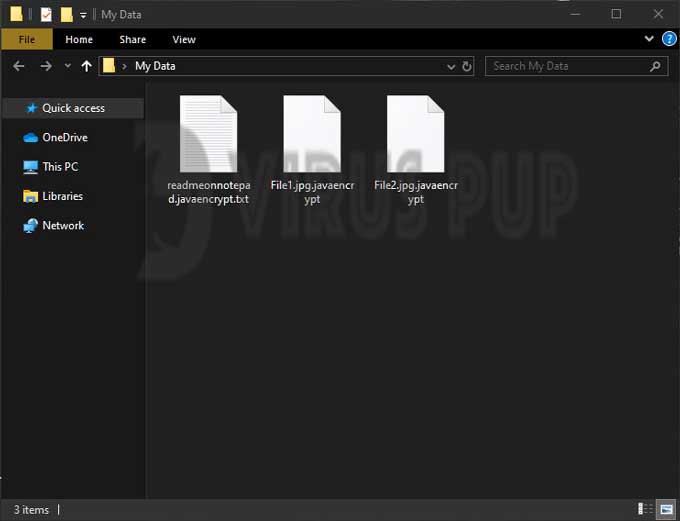The width and height of the screenshot is (680, 521).
Task: Select Quick access in the navigation pane
Action: coord(73,108)
